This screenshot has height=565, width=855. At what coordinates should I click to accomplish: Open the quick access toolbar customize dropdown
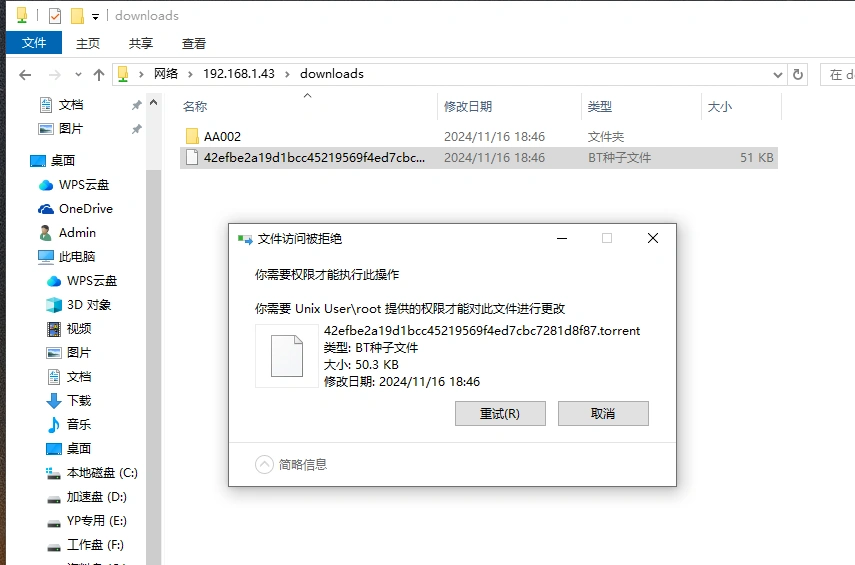[95, 17]
